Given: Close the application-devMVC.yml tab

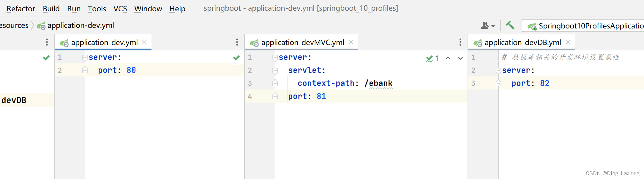Looking at the screenshot, I should click(x=351, y=42).
